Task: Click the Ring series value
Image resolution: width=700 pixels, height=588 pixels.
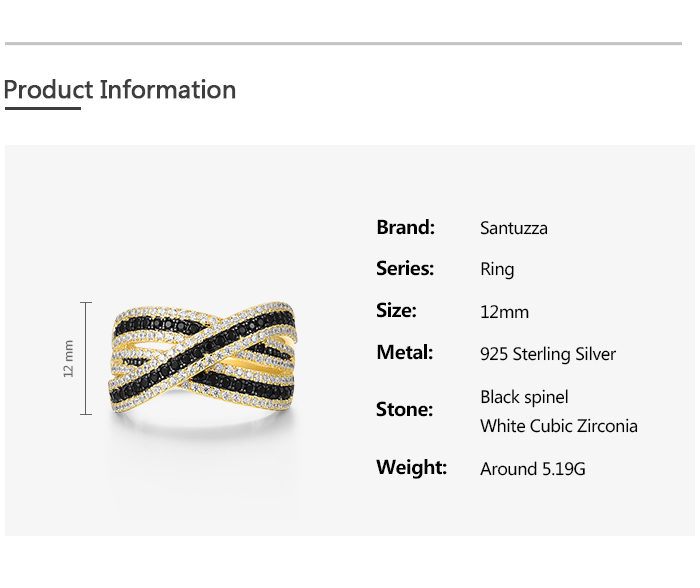Action: 497,269
